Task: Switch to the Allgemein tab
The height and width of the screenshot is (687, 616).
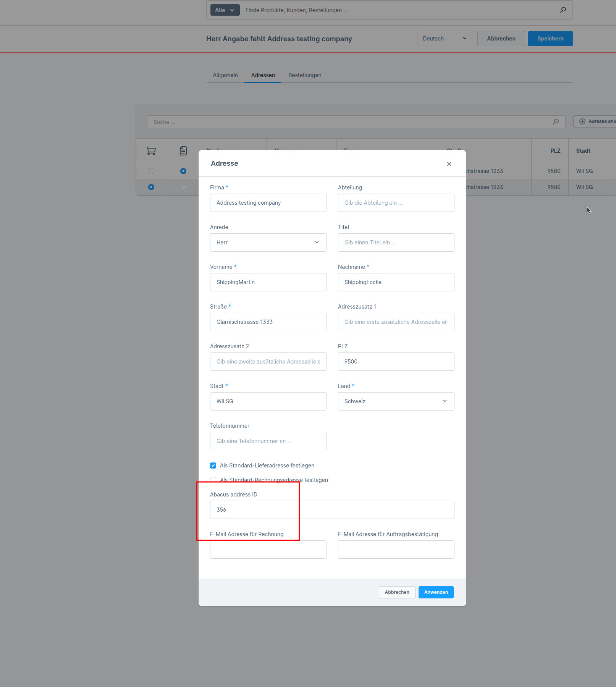Action: (225, 75)
